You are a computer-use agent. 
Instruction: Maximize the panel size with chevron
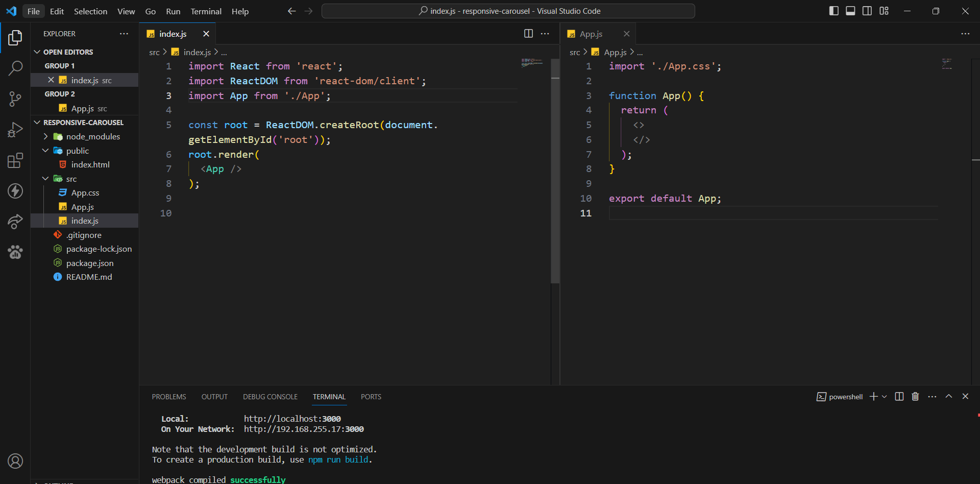[949, 397]
